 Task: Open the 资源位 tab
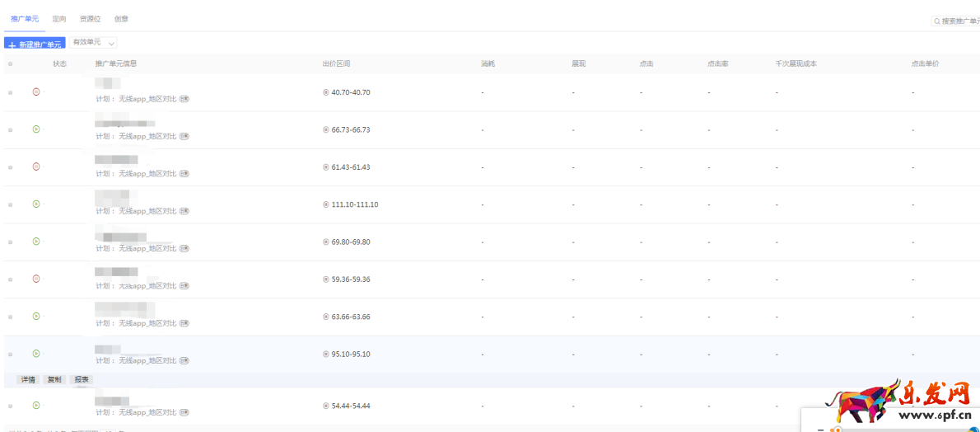(90, 18)
